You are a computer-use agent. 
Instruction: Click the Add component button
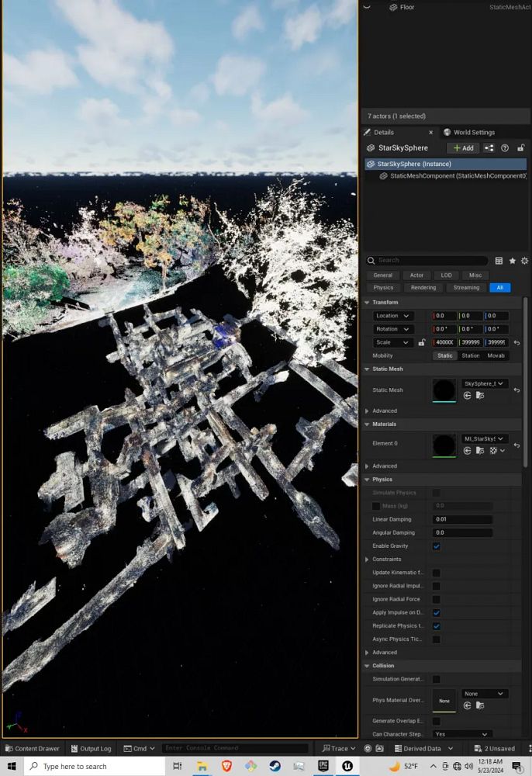coord(462,148)
